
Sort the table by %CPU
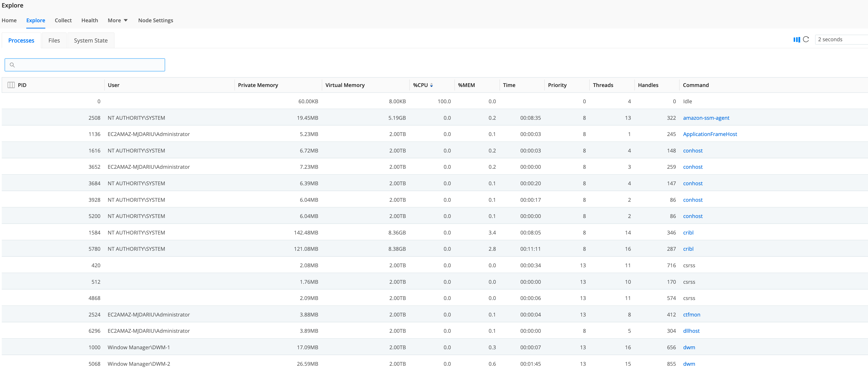pyautogui.click(x=421, y=85)
